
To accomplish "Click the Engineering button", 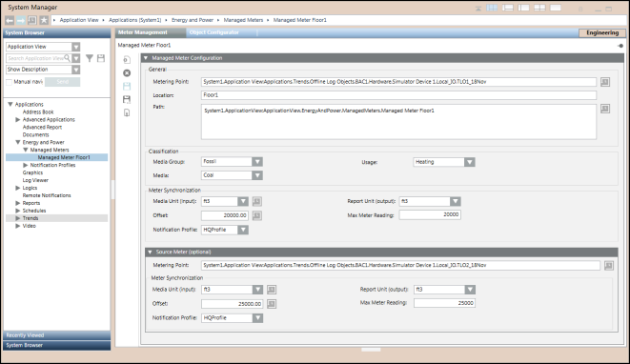I will coord(602,33).
